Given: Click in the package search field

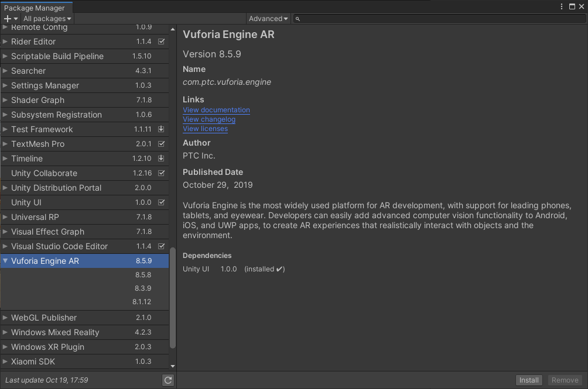Looking at the screenshot, I should [439, 19].
